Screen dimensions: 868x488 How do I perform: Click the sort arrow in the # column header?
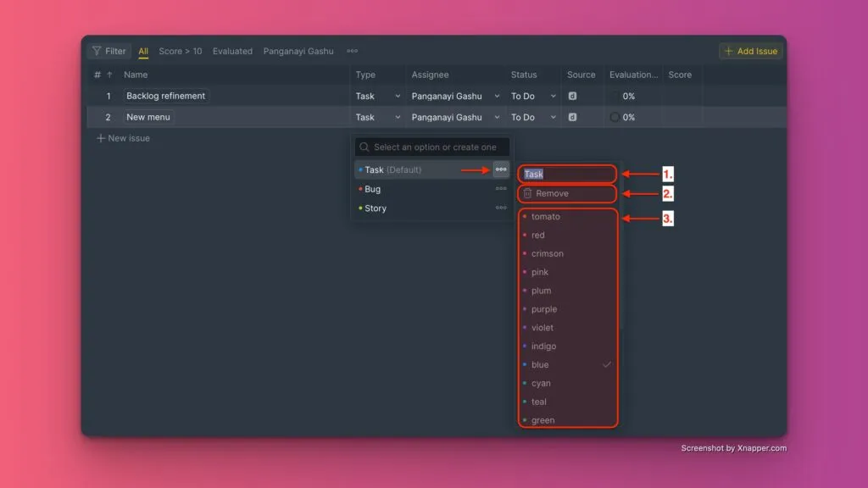[x=109, y=75]
